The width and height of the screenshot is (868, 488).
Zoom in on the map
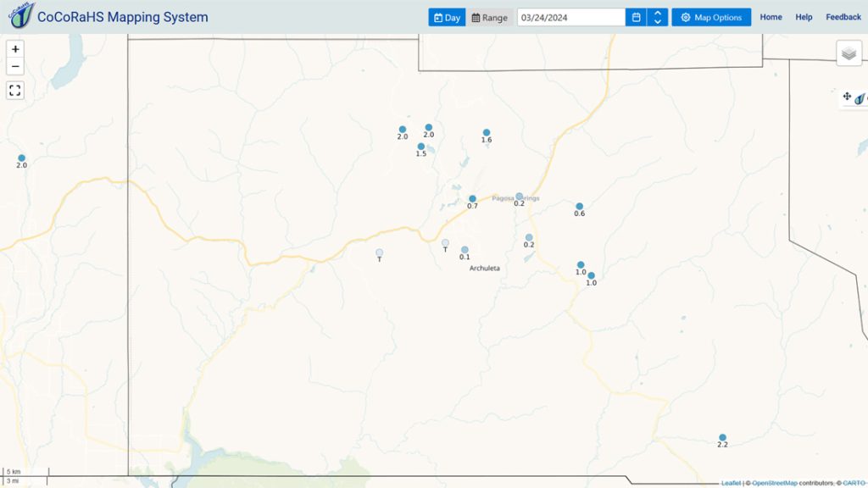click(x=15, y=49)
